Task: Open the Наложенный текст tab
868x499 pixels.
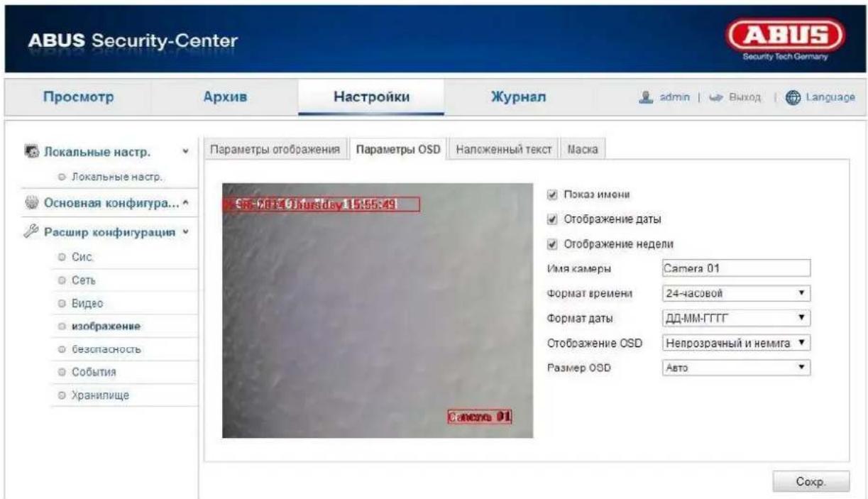Action: click(x=504, y=149)
